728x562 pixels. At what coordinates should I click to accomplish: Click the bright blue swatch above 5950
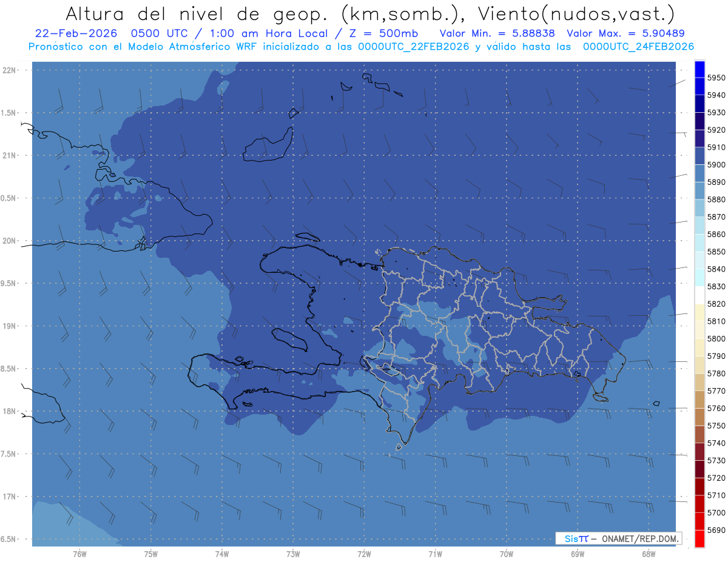click(699, 69)
